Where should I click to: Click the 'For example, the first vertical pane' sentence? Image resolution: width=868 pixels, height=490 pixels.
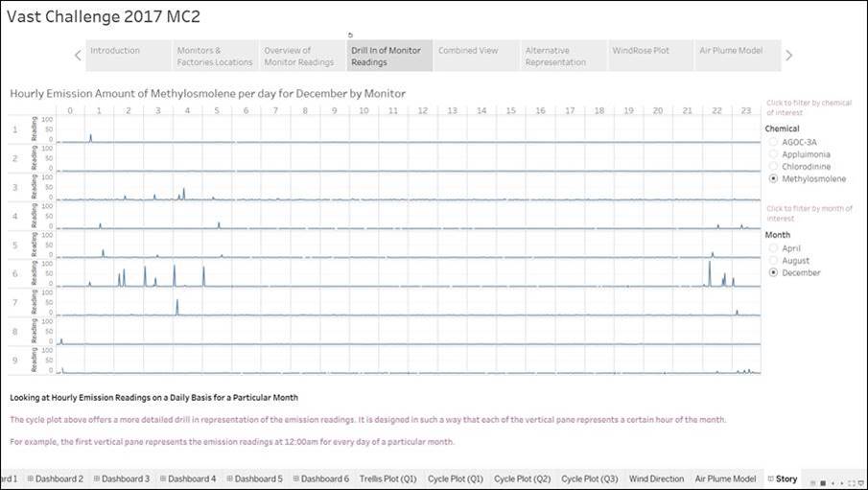coord(232,442)
